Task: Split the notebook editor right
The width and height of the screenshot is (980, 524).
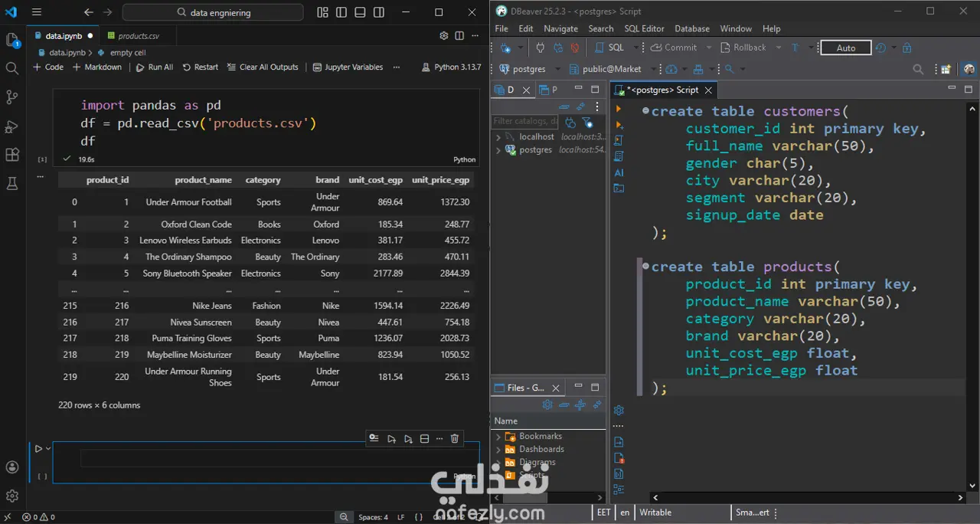Action: [x=459, y=36]
